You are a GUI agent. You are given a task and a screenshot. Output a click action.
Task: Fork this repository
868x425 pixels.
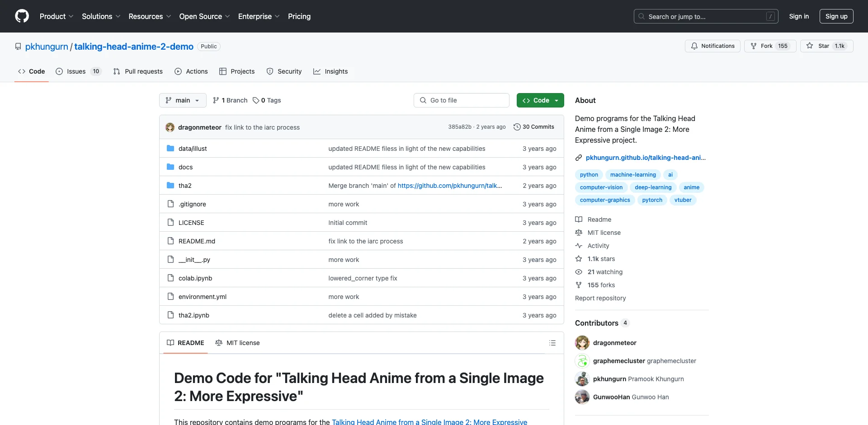[x=770, y=46]
